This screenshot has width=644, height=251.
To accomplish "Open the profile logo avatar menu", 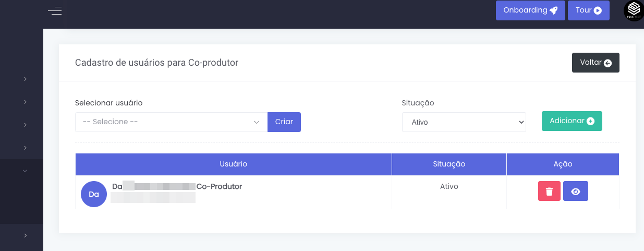I will [633, 10].
